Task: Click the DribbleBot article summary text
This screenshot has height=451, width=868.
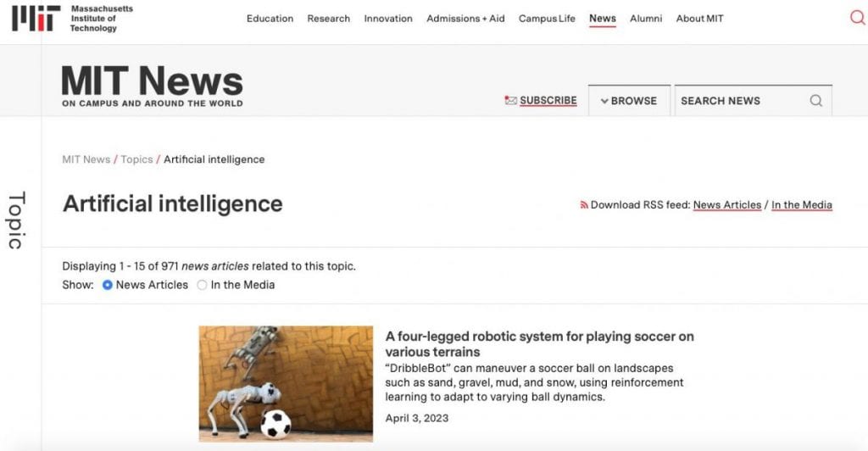Action: click(x=534, y=382)
